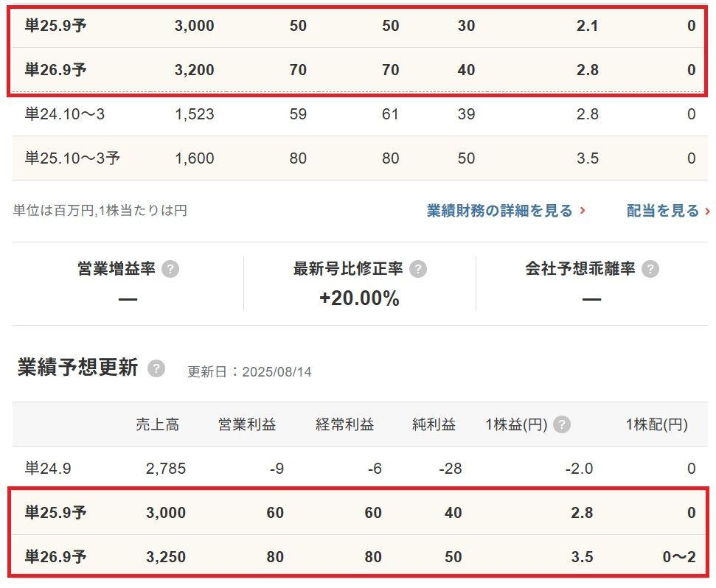Viewport: 716px width, 588px height.
Task: Click help icon next to 1株益(円) header
Action: point(562,424)
